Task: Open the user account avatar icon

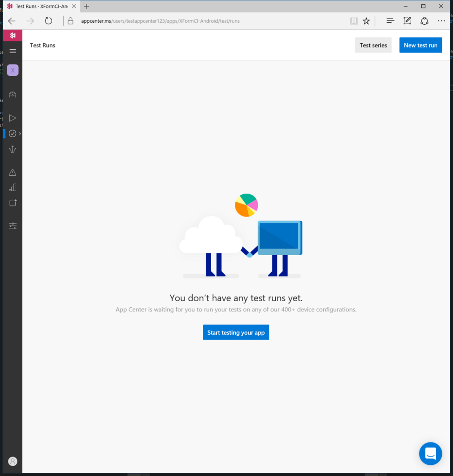Action: pos(13,462)
